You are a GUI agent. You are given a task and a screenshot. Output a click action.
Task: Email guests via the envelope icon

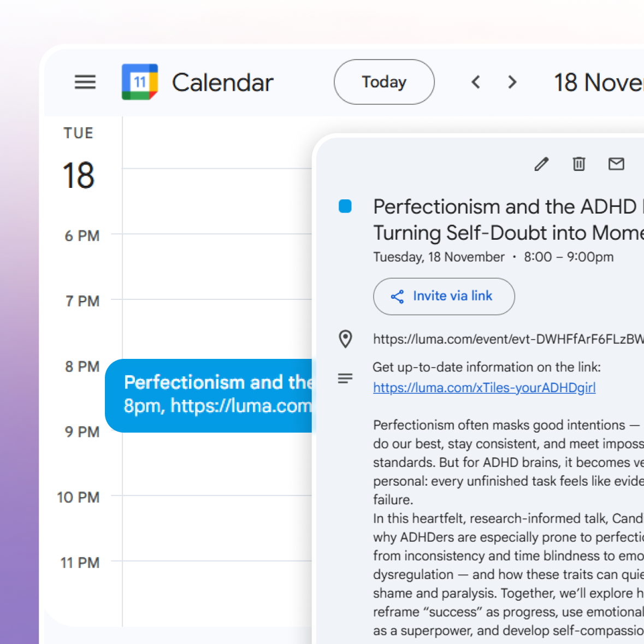click(x=616, y=164)
